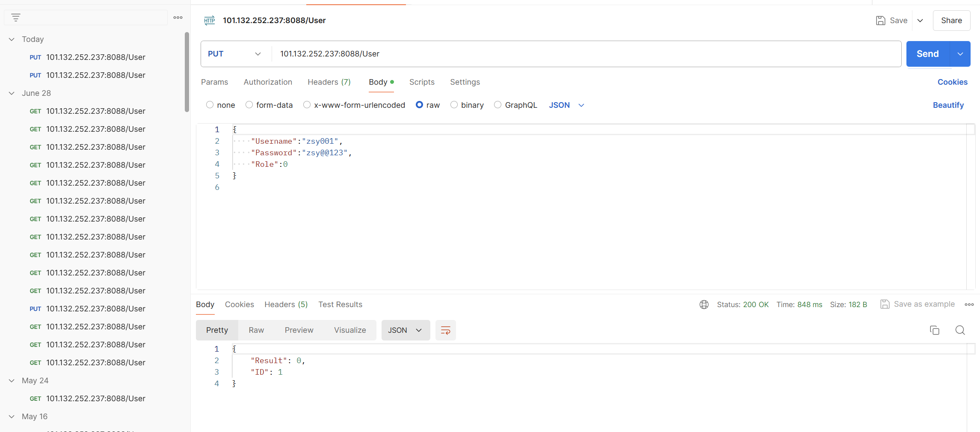
Task: Click the Save button label
Action: point(898,21)
